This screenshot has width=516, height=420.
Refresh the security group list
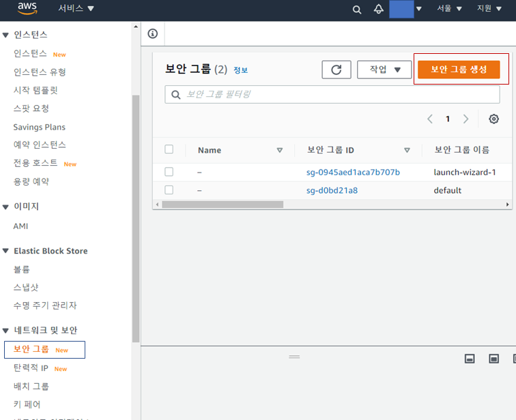336,70
